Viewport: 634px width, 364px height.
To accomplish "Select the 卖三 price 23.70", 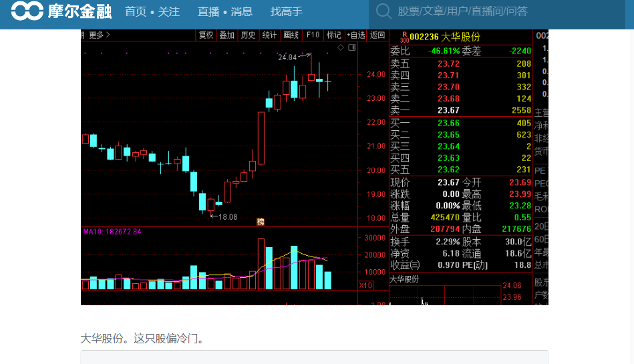I will coord(448,87).
